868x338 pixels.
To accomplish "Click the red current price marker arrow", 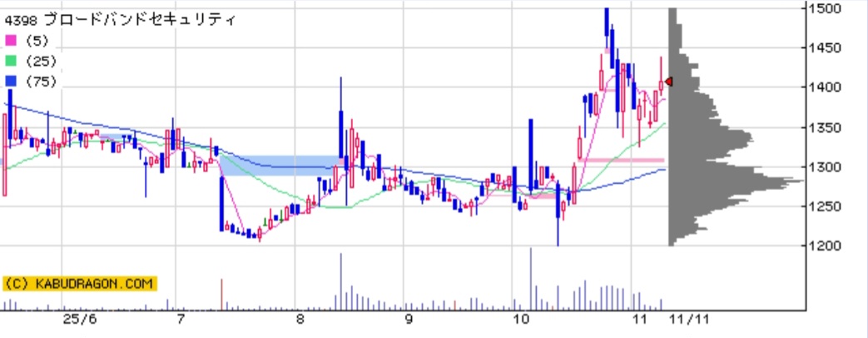I will (668, 82).
